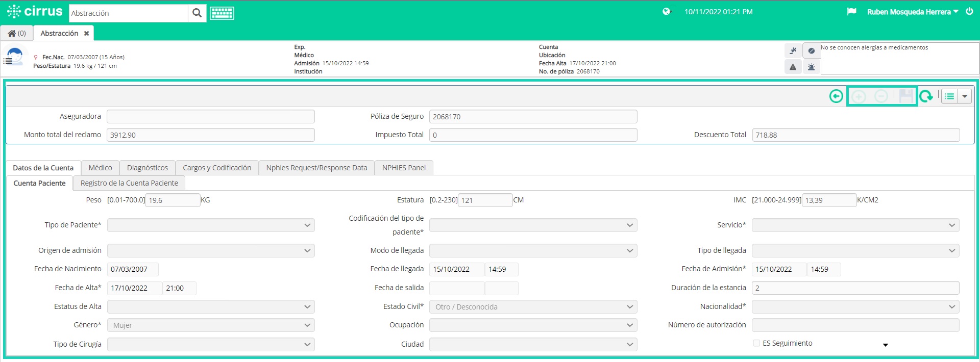Expand the Servicio dropdown

(x=855, y=225)
